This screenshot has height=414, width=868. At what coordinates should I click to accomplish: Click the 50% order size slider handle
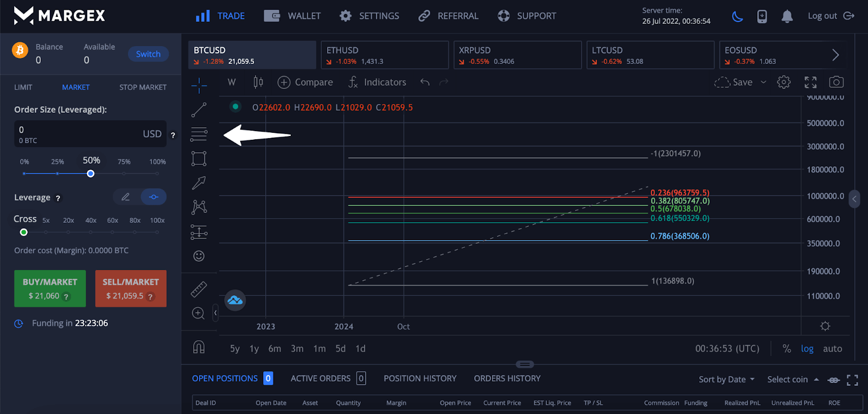click(91, 173)
